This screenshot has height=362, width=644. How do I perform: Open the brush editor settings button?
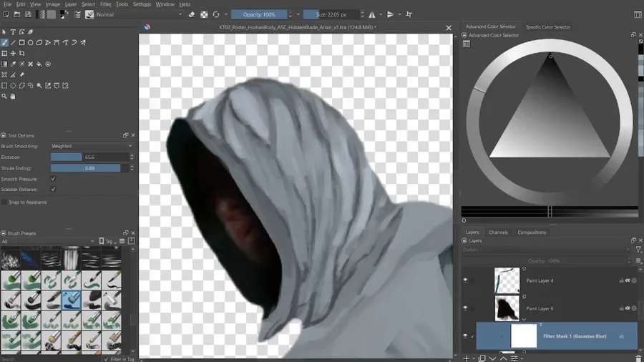click(77, 14)
